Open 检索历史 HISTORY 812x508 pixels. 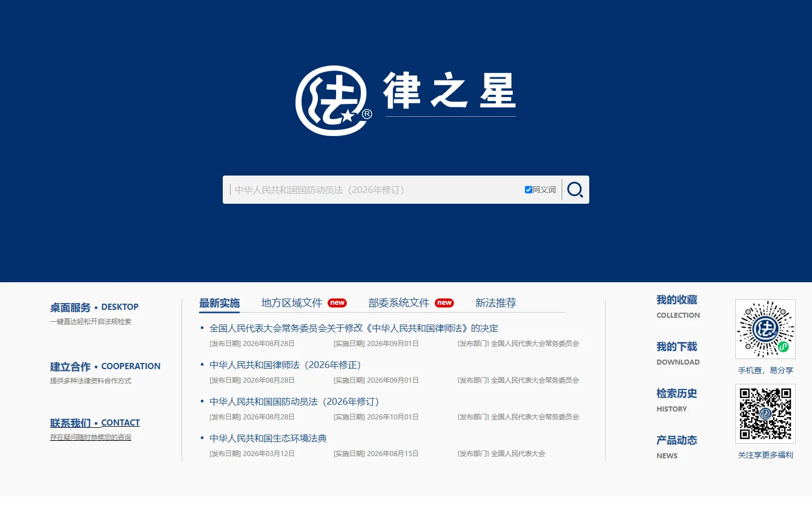pyautogui.click(x=677, y=400)
